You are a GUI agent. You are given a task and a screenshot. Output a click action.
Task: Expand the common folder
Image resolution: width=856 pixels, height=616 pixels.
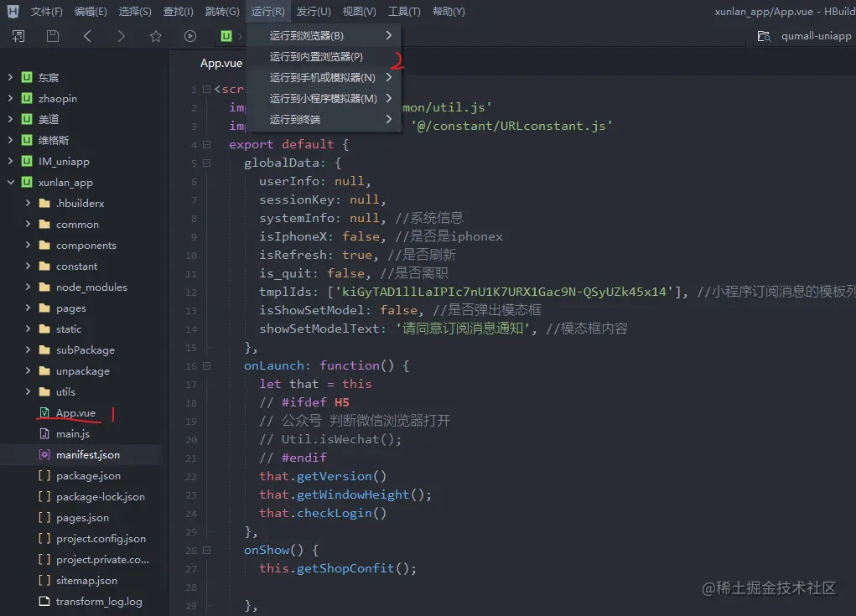point(28,224)
